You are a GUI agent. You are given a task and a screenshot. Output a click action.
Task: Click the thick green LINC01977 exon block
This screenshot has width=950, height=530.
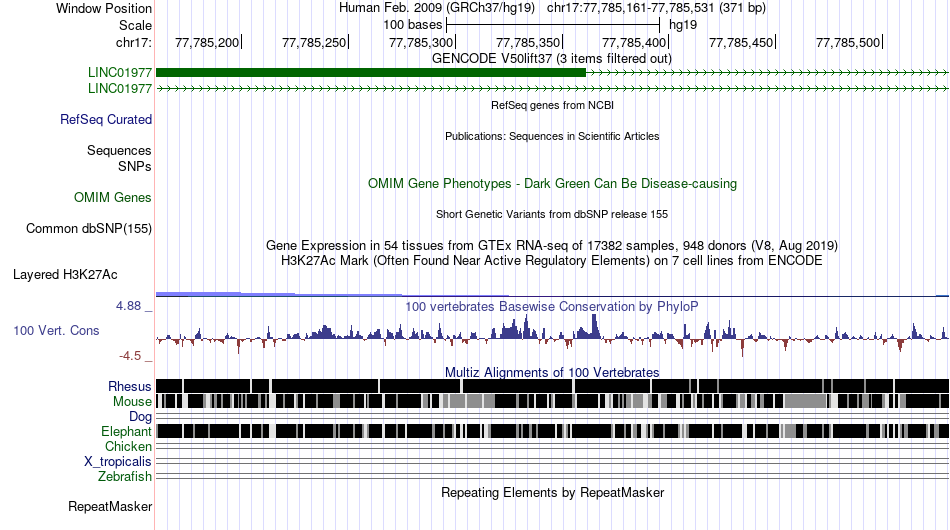click(x=371, y=73)
